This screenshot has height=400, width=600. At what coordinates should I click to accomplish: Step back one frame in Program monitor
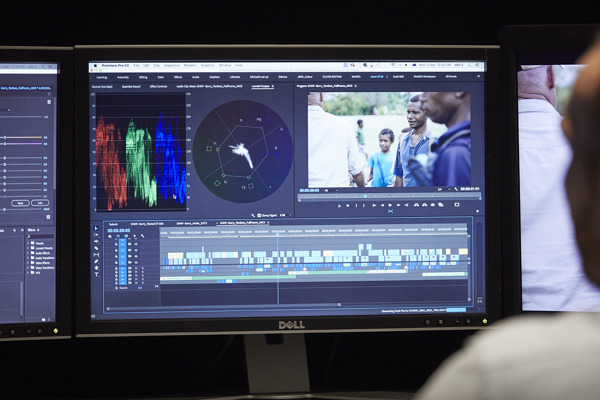pos(383,205)
